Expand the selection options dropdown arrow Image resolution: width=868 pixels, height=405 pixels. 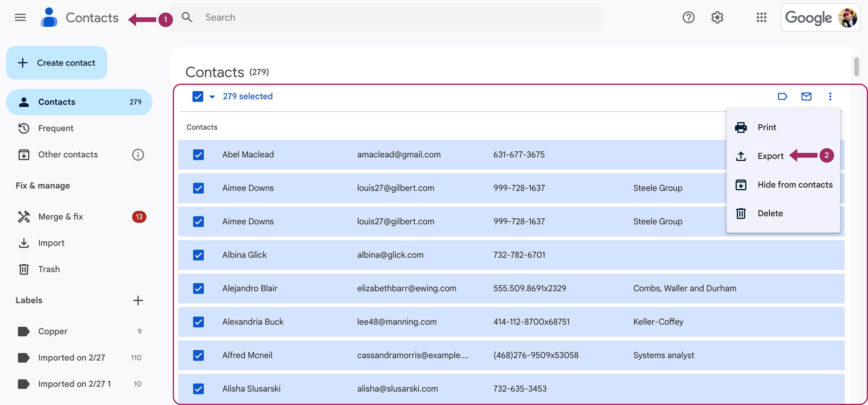point(212,97)
